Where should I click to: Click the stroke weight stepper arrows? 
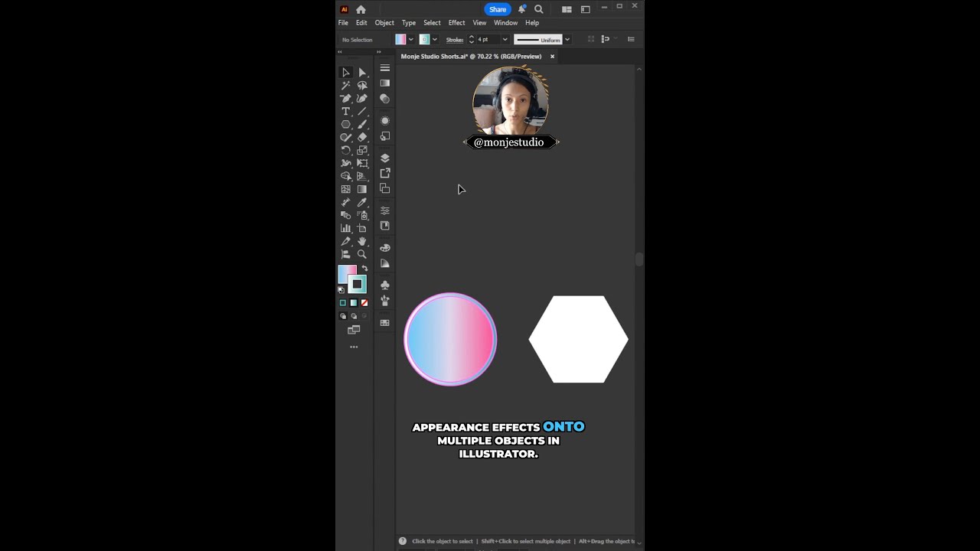(472, 40)
